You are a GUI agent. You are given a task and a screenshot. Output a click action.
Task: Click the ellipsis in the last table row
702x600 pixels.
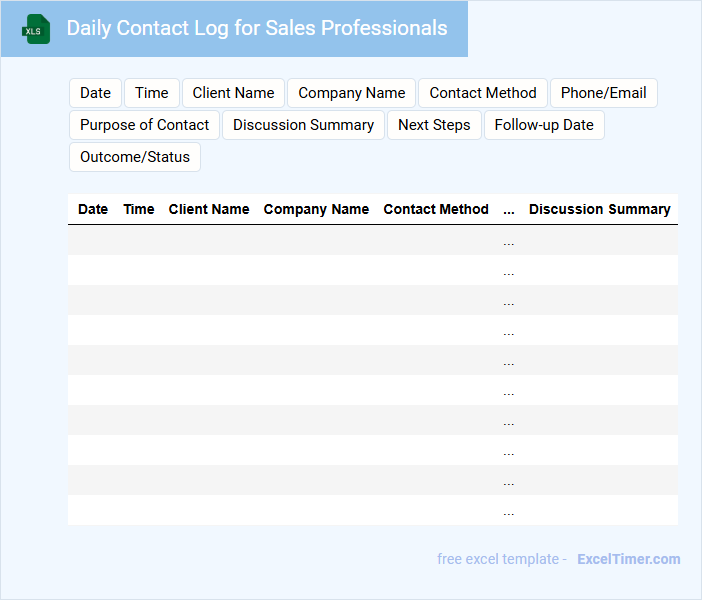(509, 511)
